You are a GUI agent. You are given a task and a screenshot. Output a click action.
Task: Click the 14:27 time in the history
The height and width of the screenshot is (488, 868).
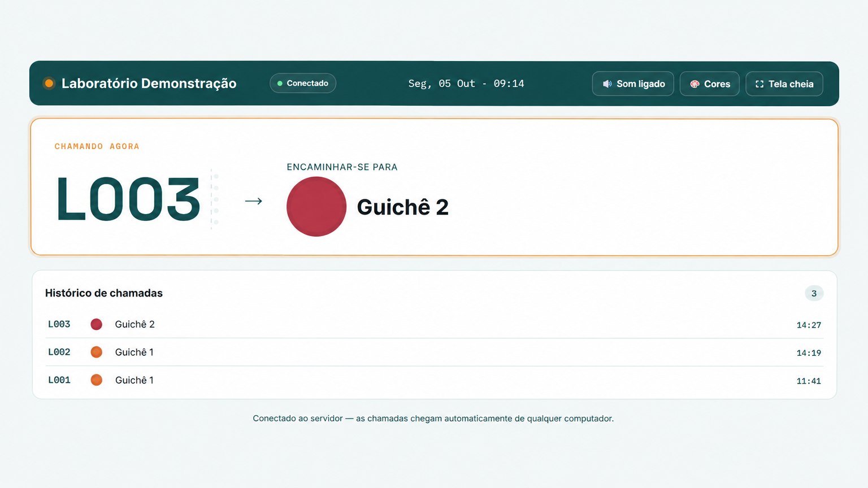pyautogui.click(x=809, y=325)
